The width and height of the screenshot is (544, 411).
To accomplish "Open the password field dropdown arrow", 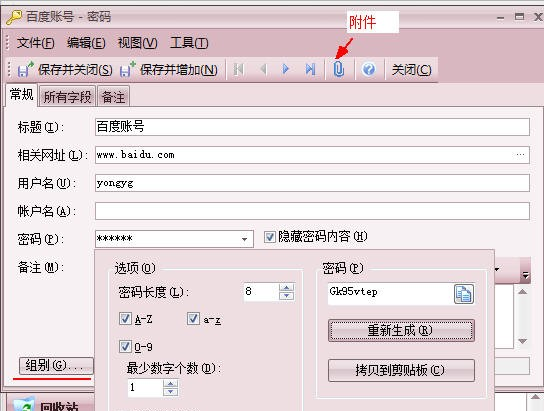I will tap(245, 239).
